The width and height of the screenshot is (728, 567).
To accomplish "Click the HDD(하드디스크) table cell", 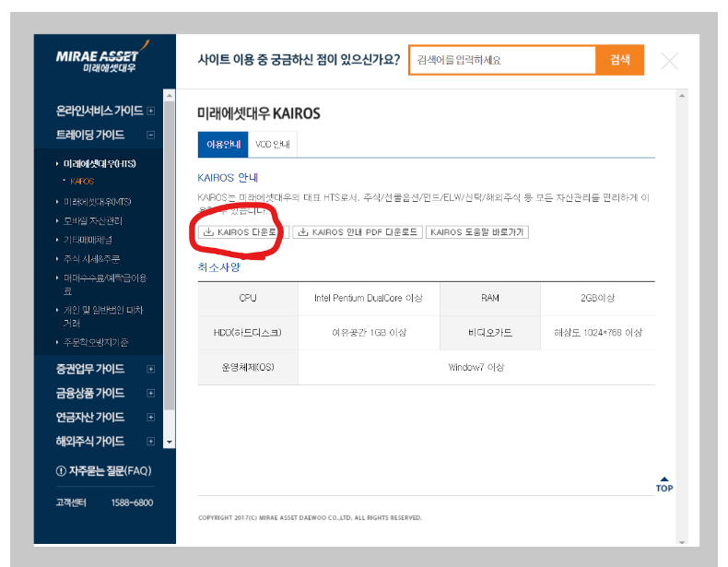I will (248, 333).
